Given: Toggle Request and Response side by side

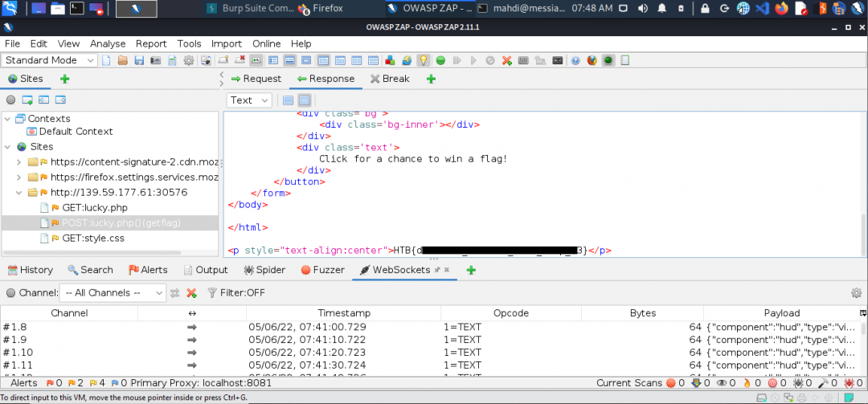Looking at the screenshot, I should (357, 60).
